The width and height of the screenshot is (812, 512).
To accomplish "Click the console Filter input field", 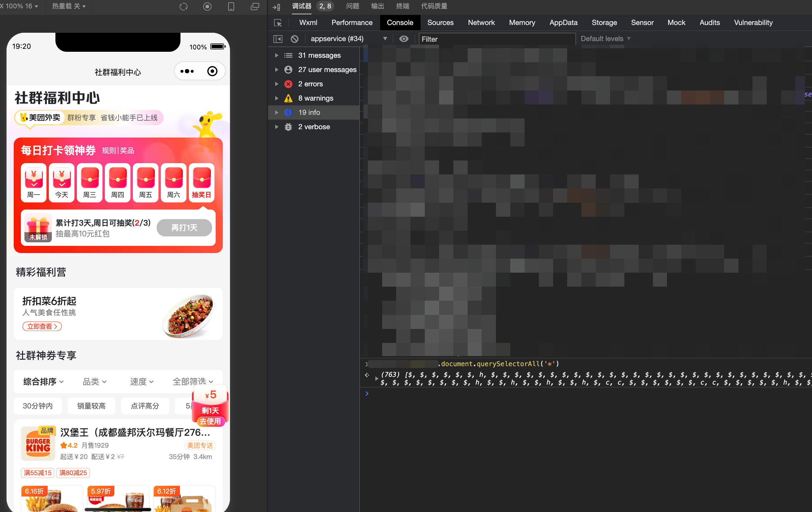I will pyautogui.click(x=497, y=39).
